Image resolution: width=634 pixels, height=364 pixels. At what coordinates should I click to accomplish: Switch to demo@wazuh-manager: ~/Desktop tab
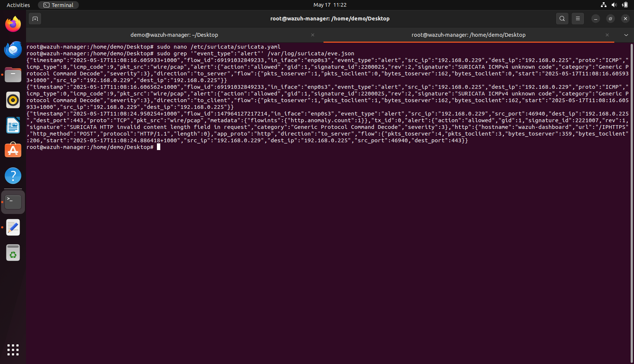[174, 35]
